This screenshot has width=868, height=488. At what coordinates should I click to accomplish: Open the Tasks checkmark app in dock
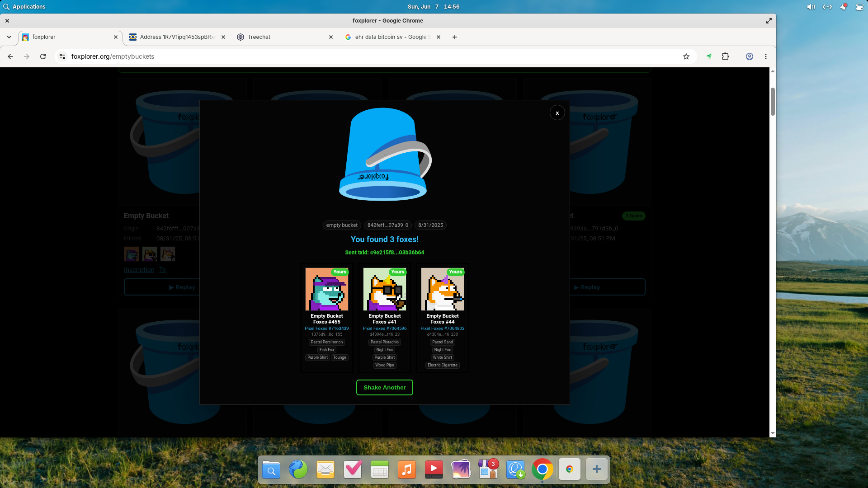(353, 470)
